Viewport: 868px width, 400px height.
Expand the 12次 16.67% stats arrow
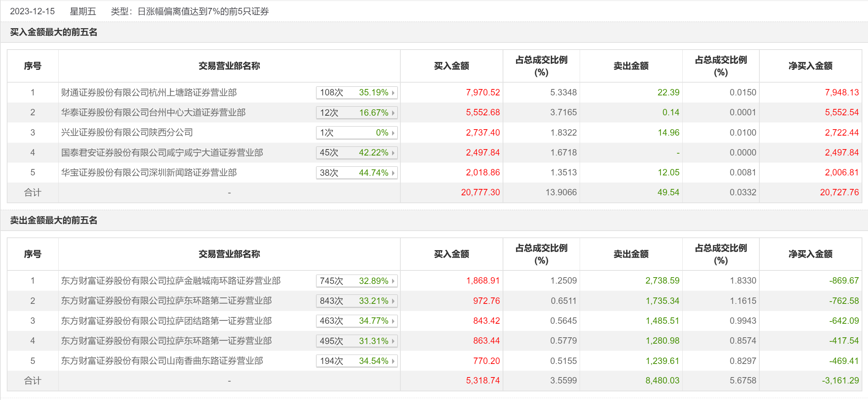pyautogui.click(x=393, y=113)
